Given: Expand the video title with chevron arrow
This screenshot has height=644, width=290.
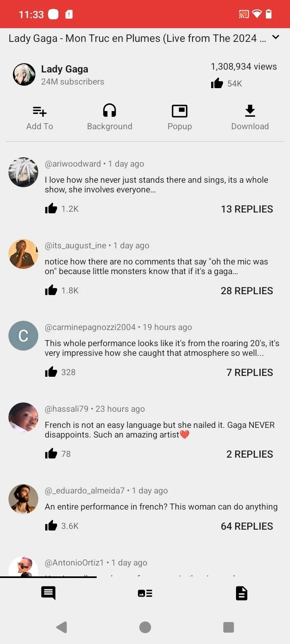Looking at the screenshot, I should pyautogui.click(x=276, y=37).
